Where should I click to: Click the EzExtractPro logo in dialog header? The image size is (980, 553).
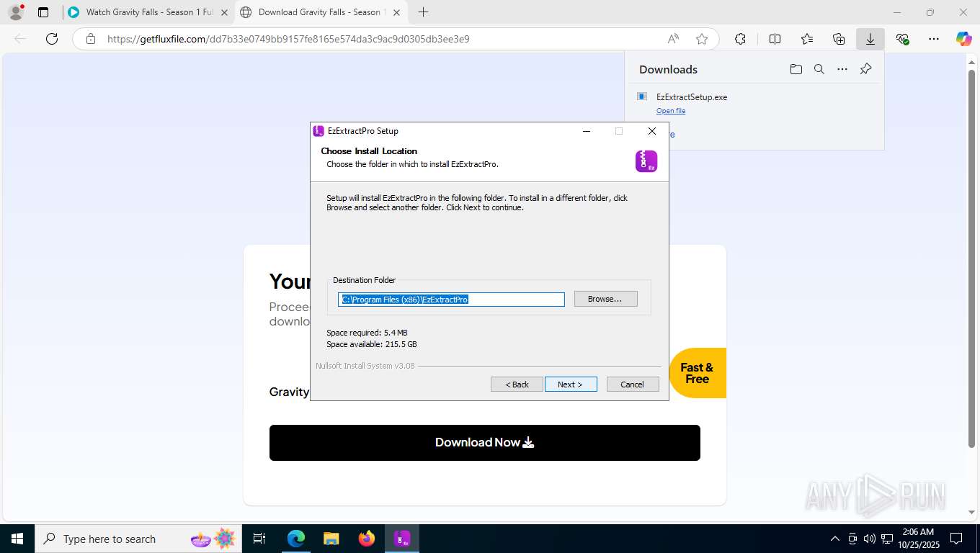pyautogui.click(x=646, y=161)
